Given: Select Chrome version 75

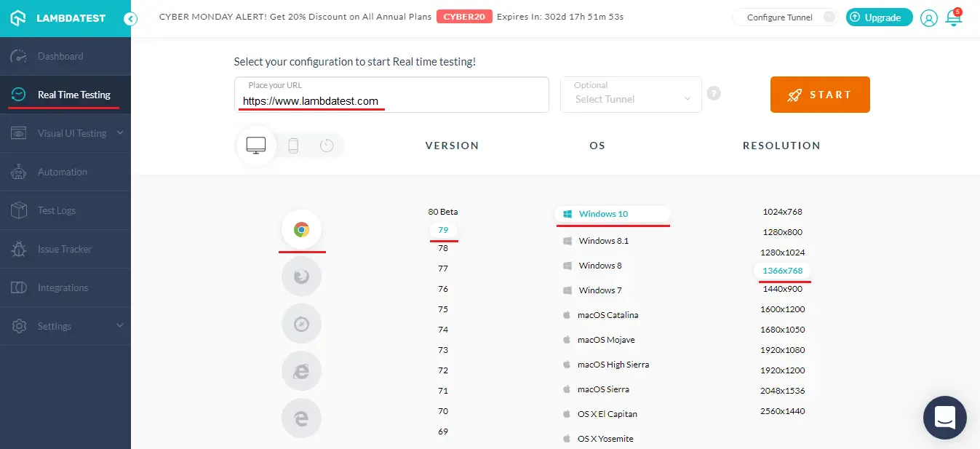Looking at the screenshot, I should pos(443,309).
